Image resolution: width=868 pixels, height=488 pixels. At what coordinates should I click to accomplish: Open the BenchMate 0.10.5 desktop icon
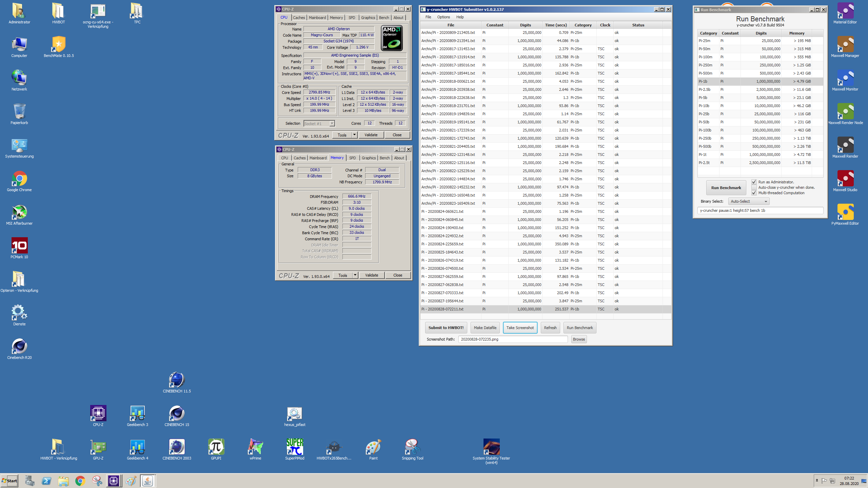click(59, 47)
